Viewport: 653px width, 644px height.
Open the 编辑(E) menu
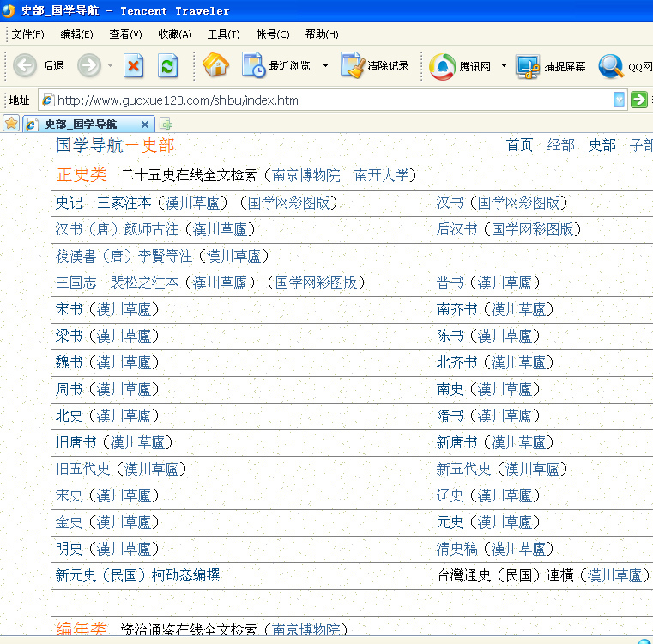[76, 34]
